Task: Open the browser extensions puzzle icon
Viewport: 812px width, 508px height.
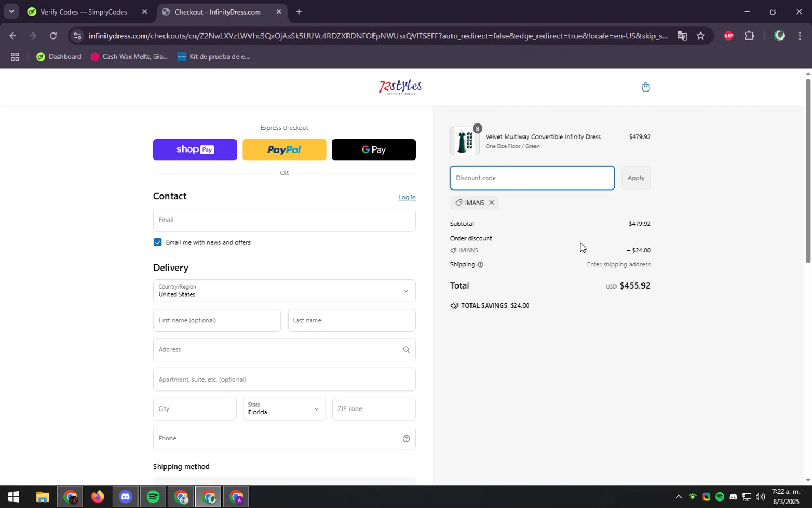Action: [x=749, y=36]
